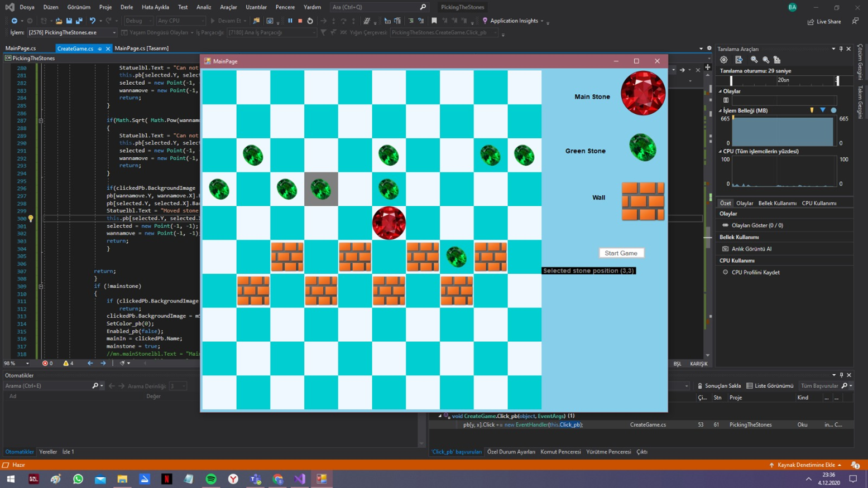
Task: Open the Hata Ayıkla menu
Action: [157, 7]
